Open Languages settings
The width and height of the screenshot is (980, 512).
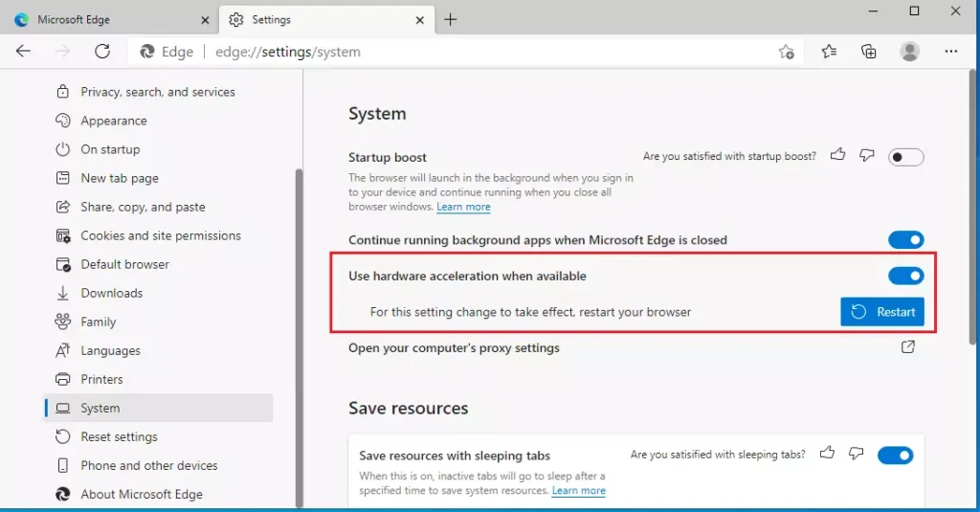point(158,350)
